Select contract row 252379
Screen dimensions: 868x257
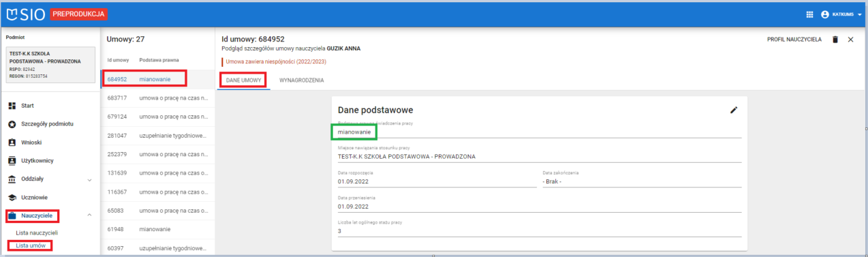[157, 154]
